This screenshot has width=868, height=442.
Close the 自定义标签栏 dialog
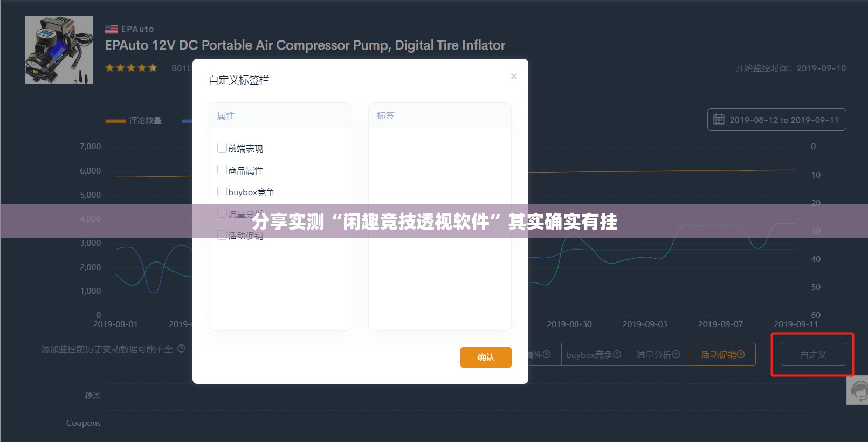click(514, 77)
